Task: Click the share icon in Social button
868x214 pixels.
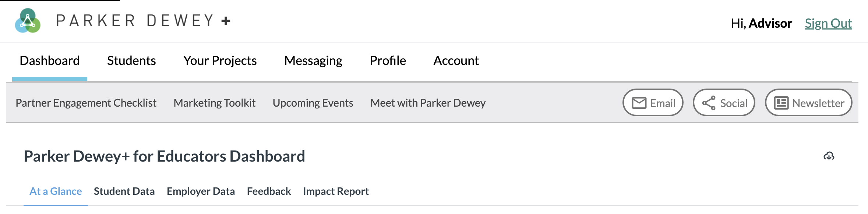Action: (709, 103)
